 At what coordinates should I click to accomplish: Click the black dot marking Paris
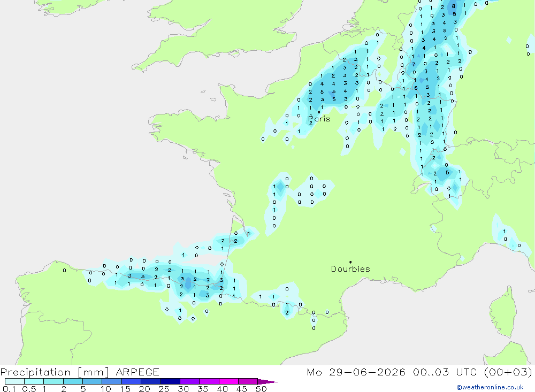(319, 112)
